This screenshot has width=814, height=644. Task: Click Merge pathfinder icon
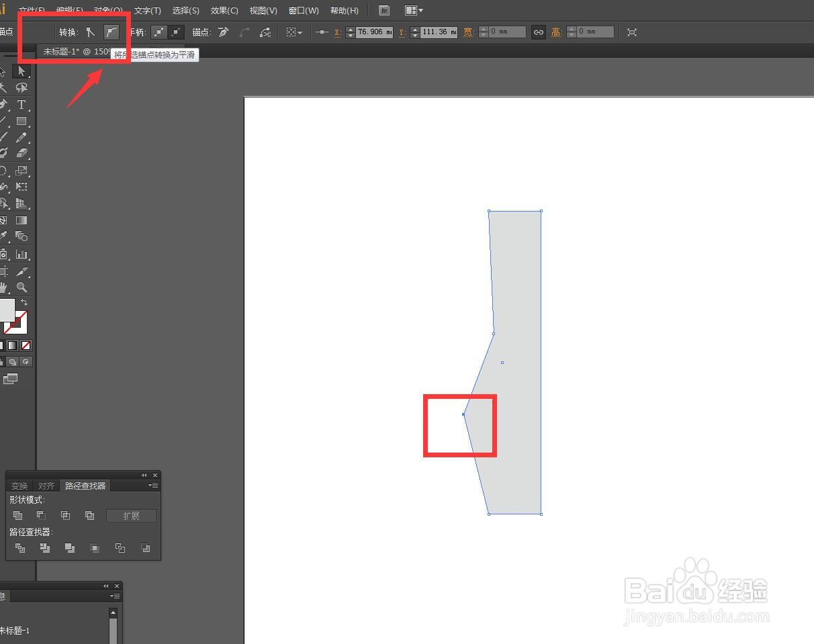(70, 548)
